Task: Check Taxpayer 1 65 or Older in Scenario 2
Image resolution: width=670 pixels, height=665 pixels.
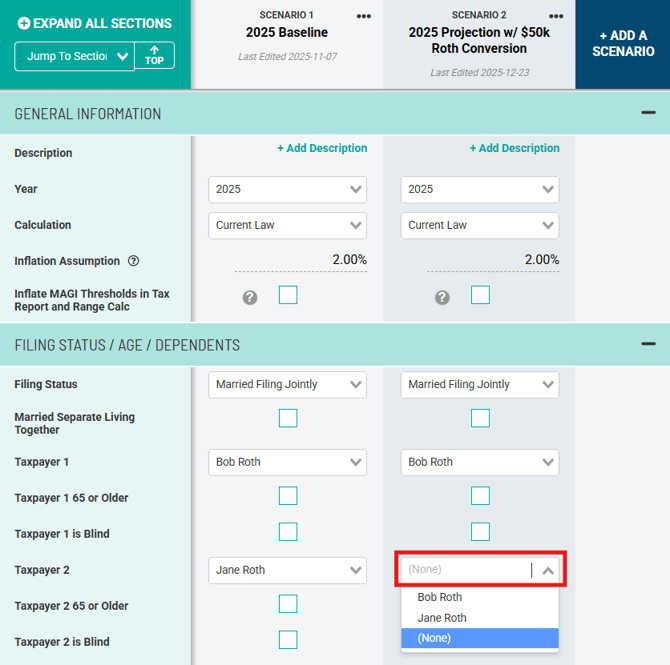Action: [480, 496]
